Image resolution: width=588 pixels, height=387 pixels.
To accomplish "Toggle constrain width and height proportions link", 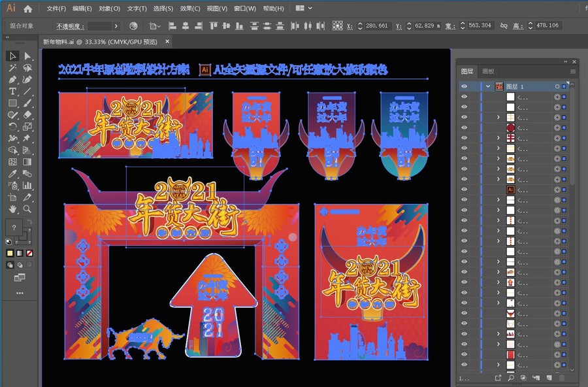I will point(504,26).
